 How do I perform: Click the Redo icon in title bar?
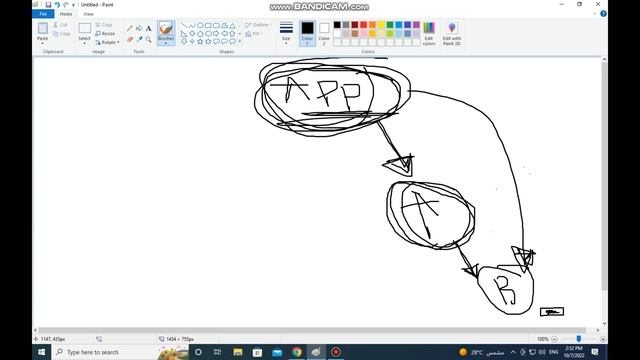click(x=66, y=4)
